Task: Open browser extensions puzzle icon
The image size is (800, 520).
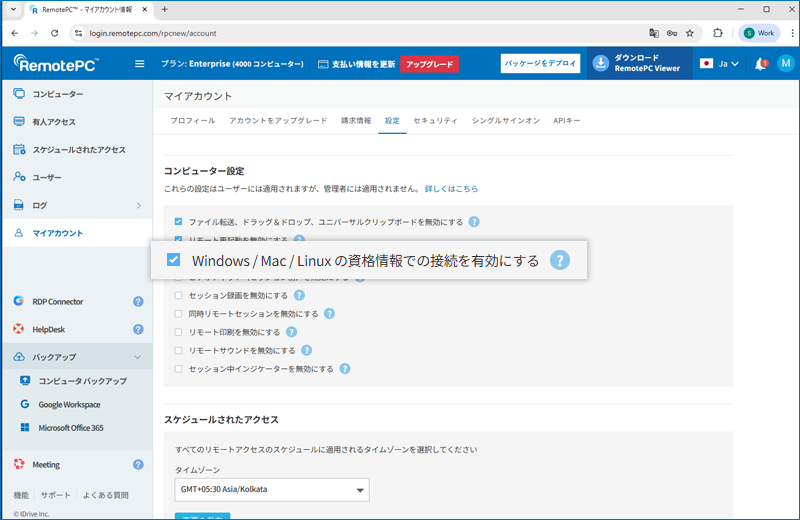Action: tap(718, 33)
